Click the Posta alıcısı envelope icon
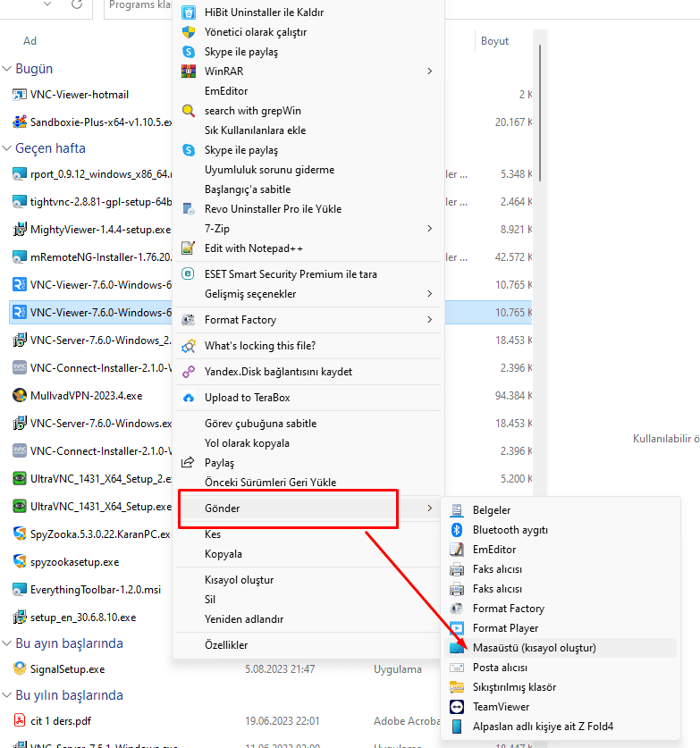This screenshot has height=748, width=700. (x=457, y=668)
